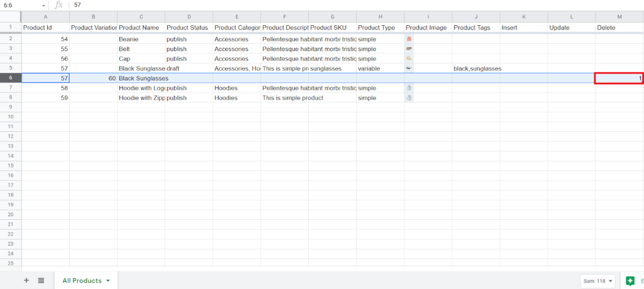Click the Insert header cell
This screenshot has height=289, width=644.
click(x=524, y=28)
